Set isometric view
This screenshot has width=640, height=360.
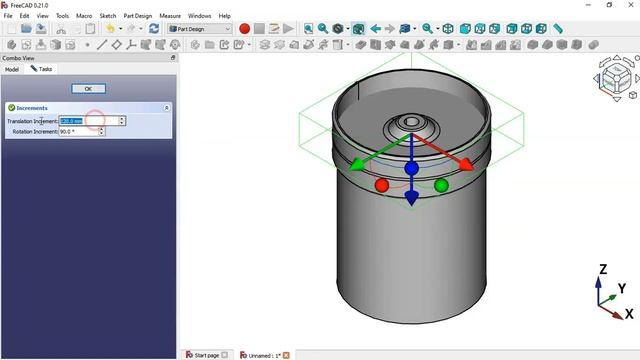(448, 29)
